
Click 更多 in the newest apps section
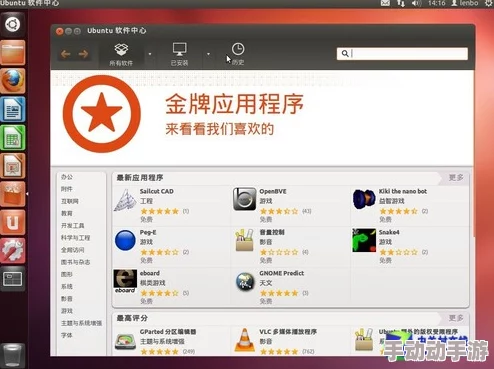coord(456,177)
